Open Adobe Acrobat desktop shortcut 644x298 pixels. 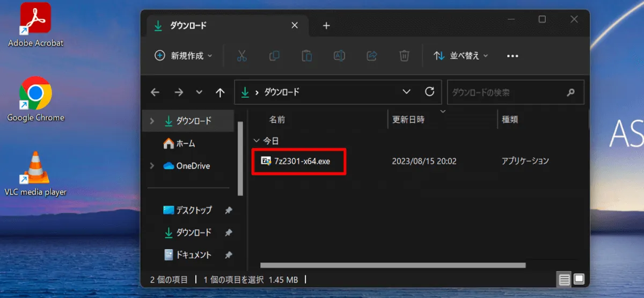coord(35,25)
